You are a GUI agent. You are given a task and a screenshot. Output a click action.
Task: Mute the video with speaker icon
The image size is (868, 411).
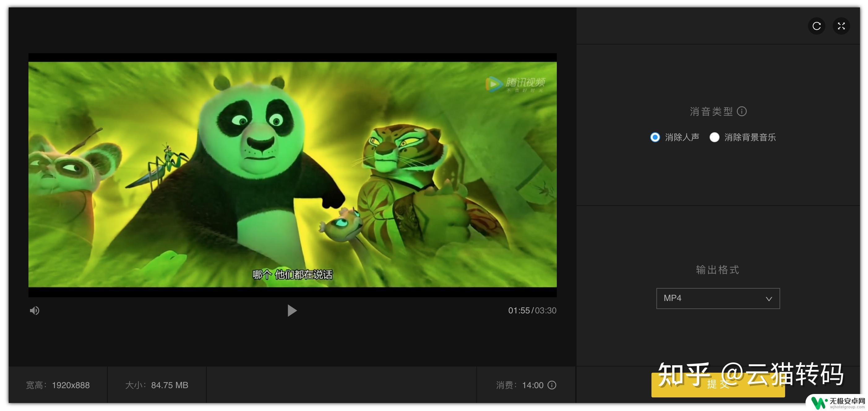point(34,310)
